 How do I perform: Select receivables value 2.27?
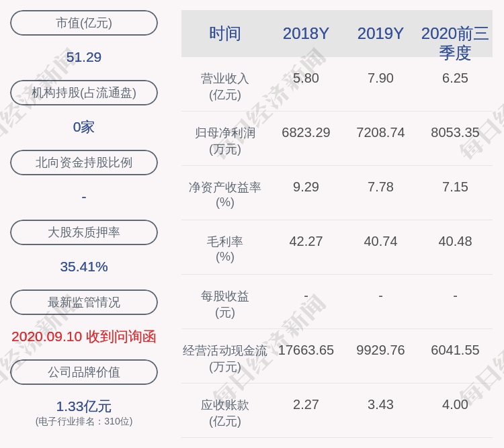point(306,404)
